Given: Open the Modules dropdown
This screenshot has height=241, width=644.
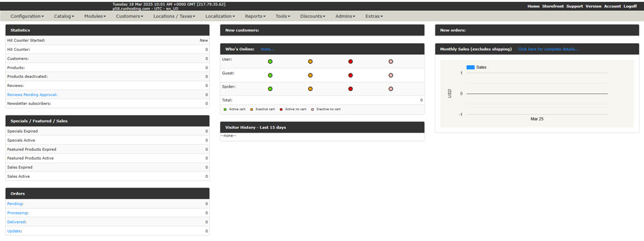Looking at the screenshot, I should (95, 17).
